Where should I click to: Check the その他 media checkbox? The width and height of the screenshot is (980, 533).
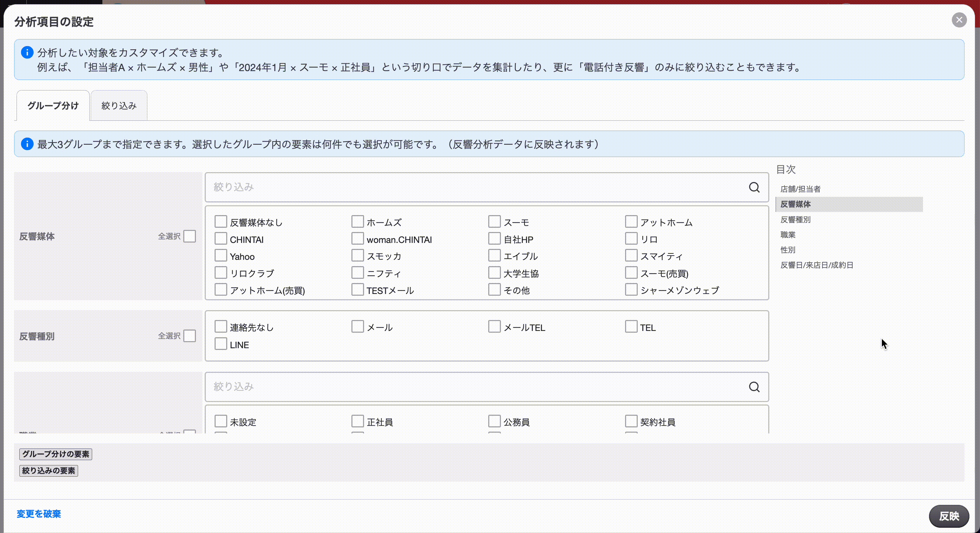494,290
